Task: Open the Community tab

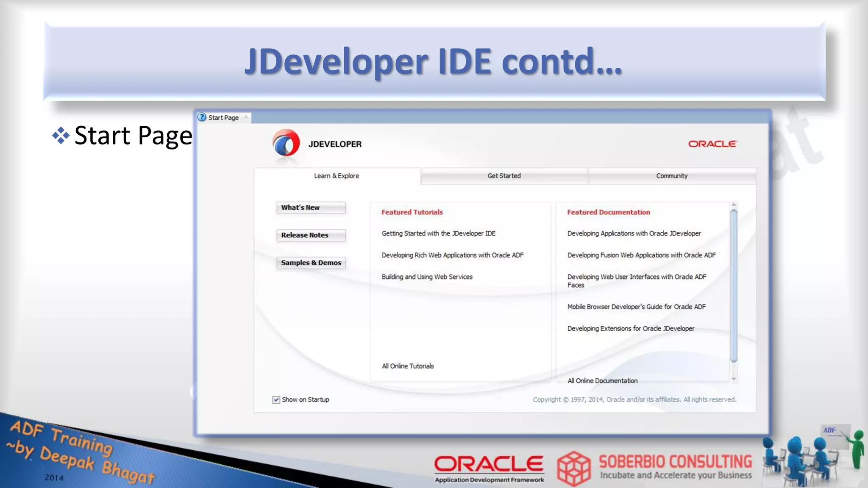Action: 672,176
